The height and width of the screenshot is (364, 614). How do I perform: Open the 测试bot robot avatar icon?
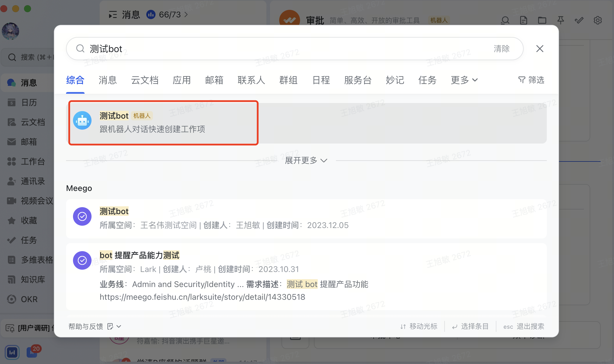[82, 121]
